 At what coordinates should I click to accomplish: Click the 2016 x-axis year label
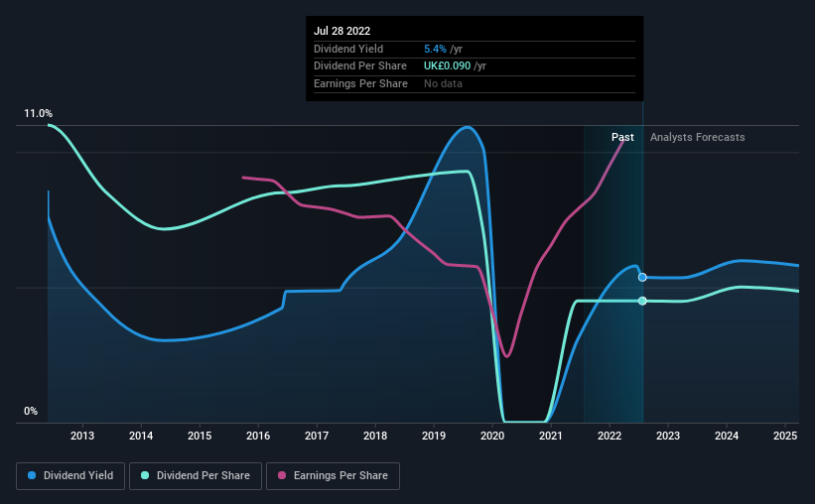pos(258,436)
